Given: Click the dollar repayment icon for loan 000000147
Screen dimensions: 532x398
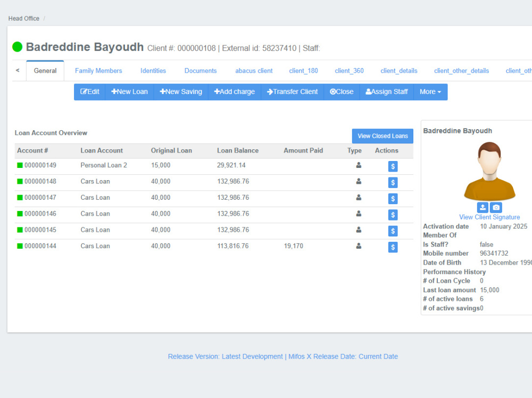Looking at the screenshot, I should click(393, 199).
